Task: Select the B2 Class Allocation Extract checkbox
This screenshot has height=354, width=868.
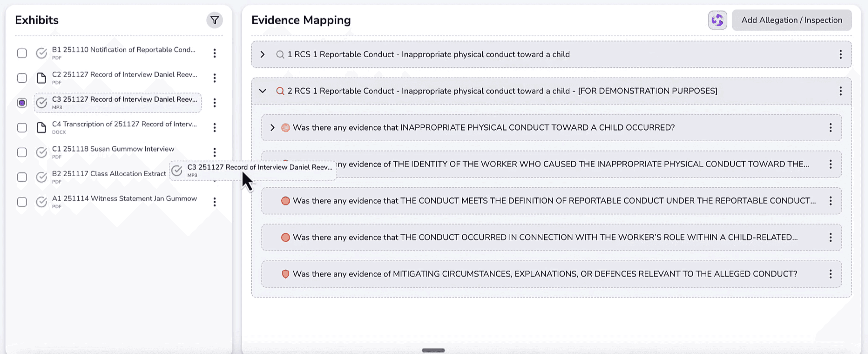Action: 22,177
